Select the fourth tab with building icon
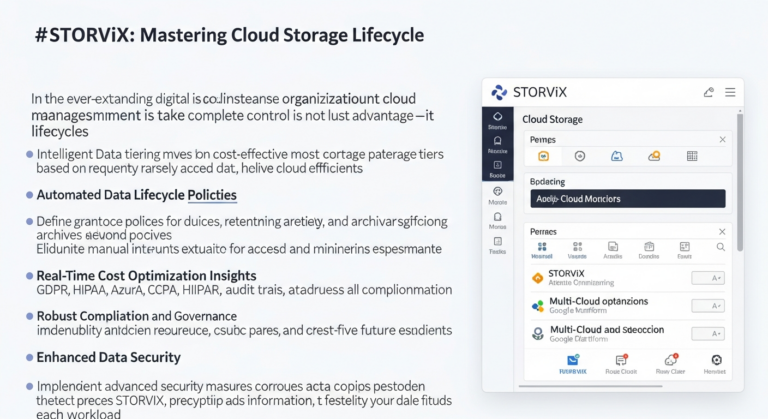Screen dimensions: 768x419 pos(649,250)
